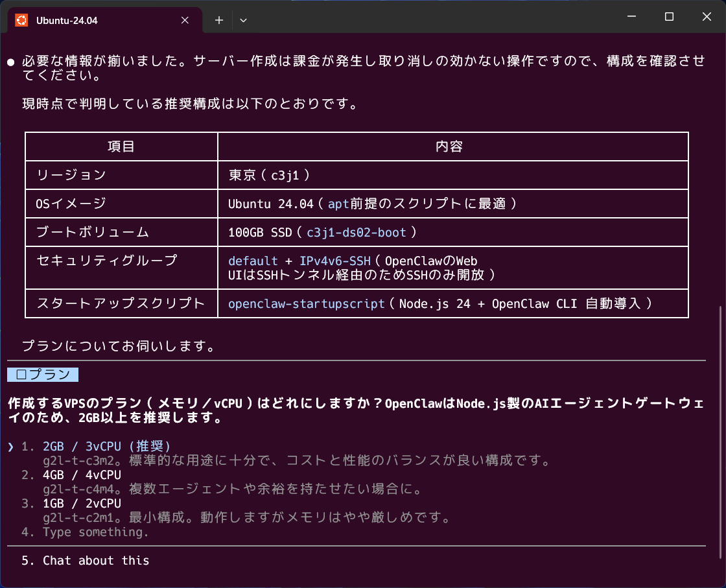The height and width of the screenshot is (588, 726).
Task: Click the セキュリティグループ row label
Action: (x=107, y=261)
